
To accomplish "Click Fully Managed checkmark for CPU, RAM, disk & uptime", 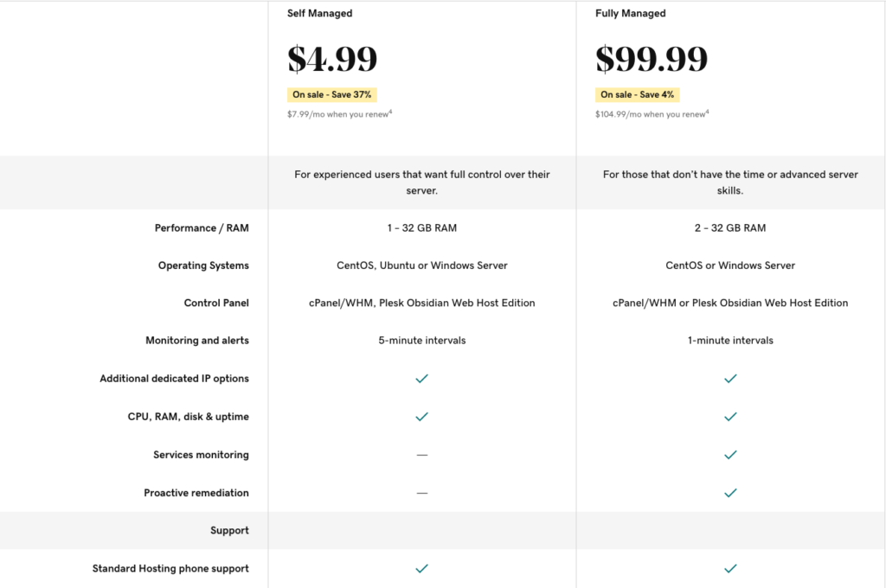I will click(x=730, y=417).
